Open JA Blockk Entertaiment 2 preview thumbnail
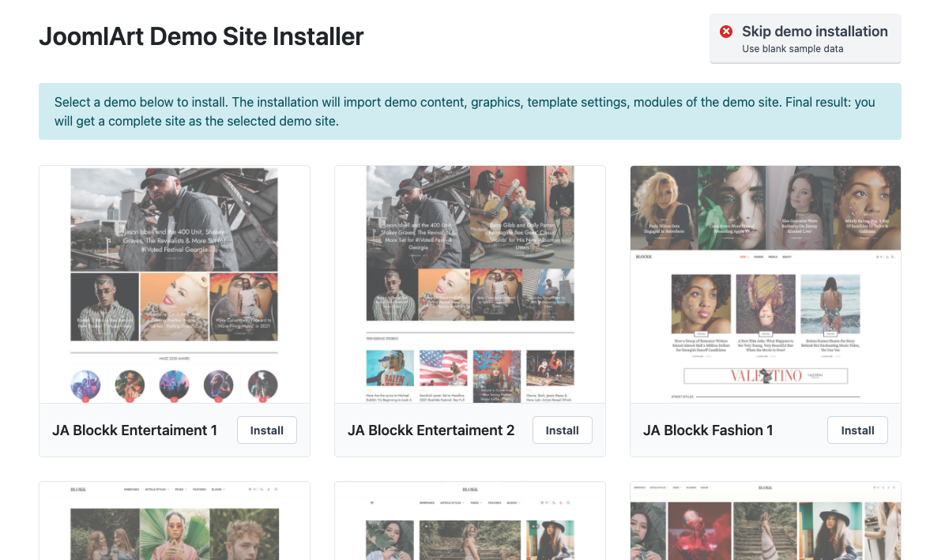Image resolution: width=945 pixels, height=560 pixels. (470, 284)
